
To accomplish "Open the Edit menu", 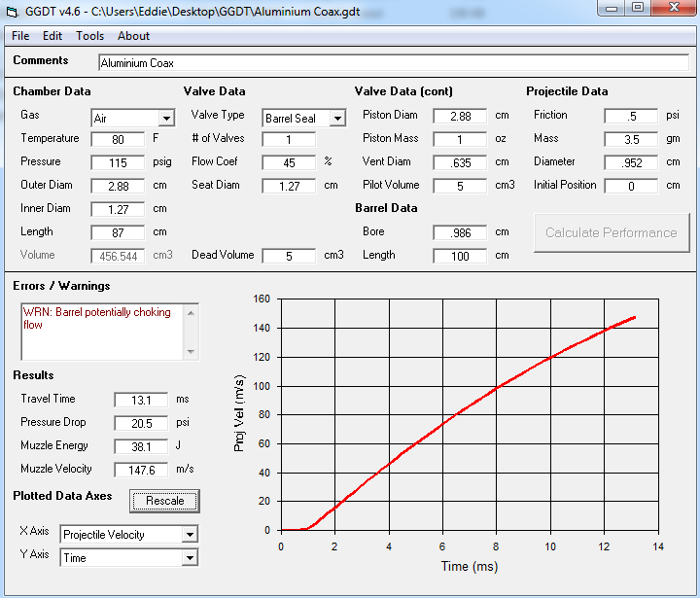I will tap(52, 36).
